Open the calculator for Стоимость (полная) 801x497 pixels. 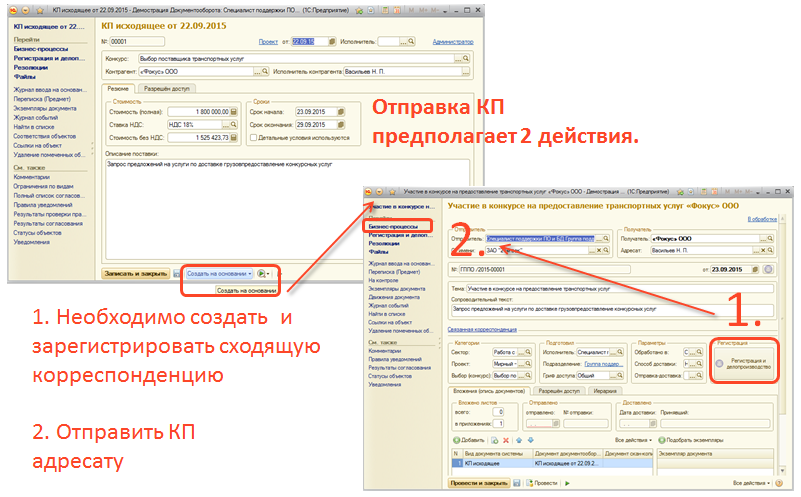(x=236, y=111)
